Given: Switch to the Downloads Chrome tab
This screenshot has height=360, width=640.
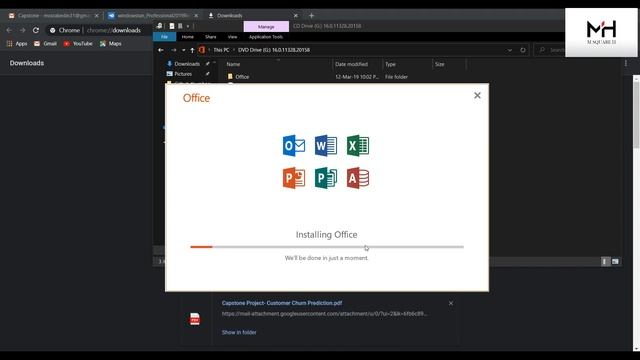Looking at the screenshot, I should [x=253, y=16].
